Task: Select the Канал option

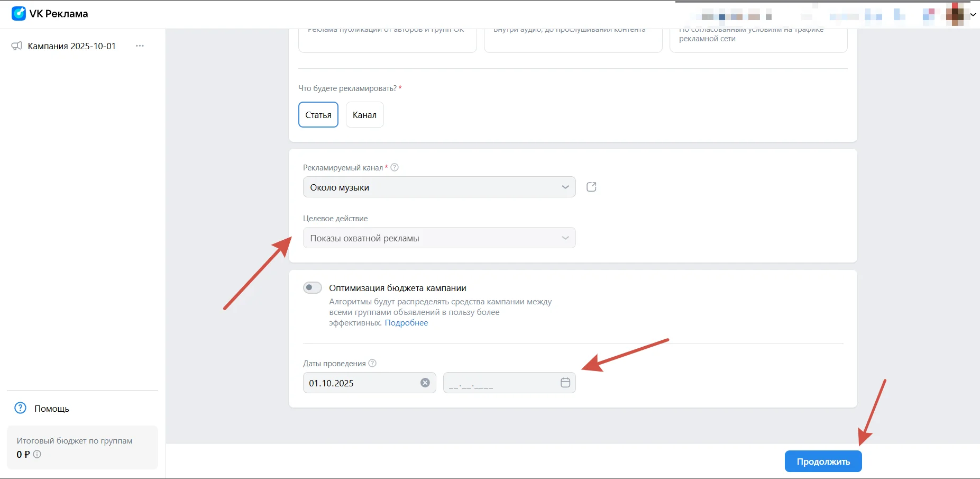Action: (x=364, y=115)
